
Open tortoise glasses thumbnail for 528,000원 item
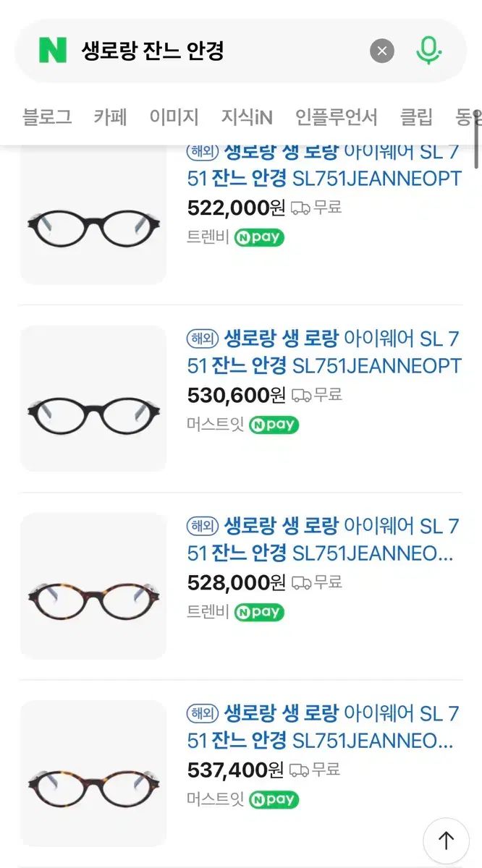(x=93, y=586)
